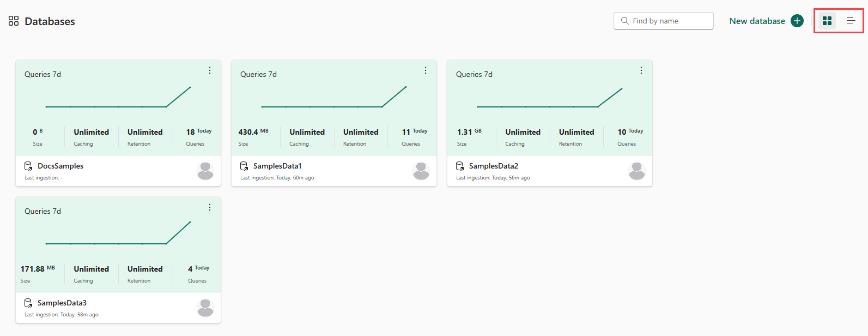Image resolution: width=868 pixels, height=336 pixels.
Task: Click the SamplesData2 size 1.31 GB stat
Action: pos(469,137)
